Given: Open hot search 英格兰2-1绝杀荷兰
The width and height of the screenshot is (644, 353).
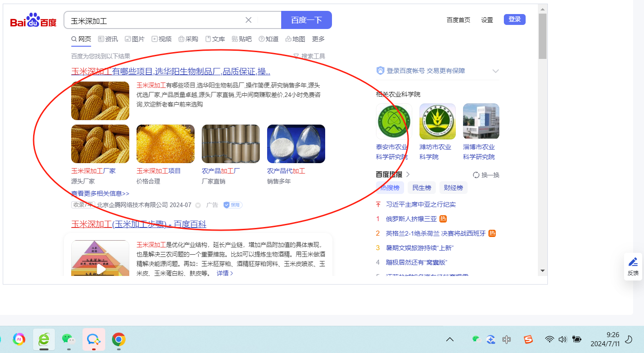Looking at the screenshot, I should coord(436,233).
